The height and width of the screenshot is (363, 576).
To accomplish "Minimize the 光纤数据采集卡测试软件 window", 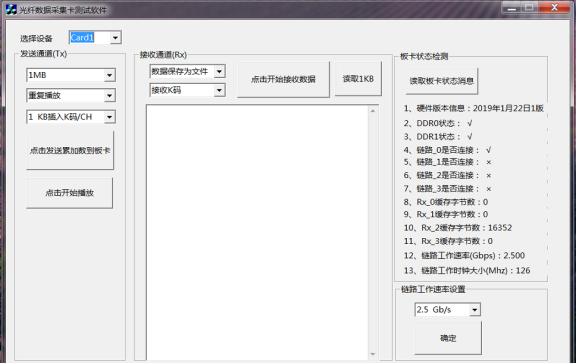I will pyautogui.click(x=512, y=8).
